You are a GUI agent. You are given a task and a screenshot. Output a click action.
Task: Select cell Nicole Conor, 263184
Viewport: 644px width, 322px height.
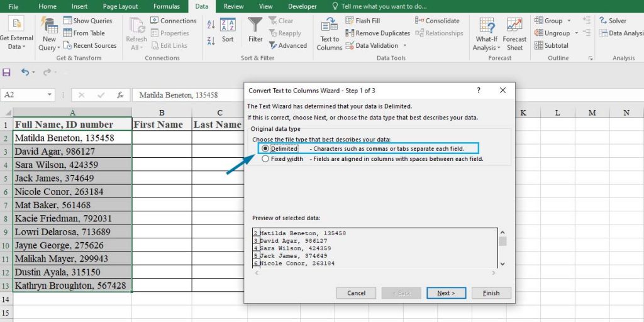coord(72,191)
